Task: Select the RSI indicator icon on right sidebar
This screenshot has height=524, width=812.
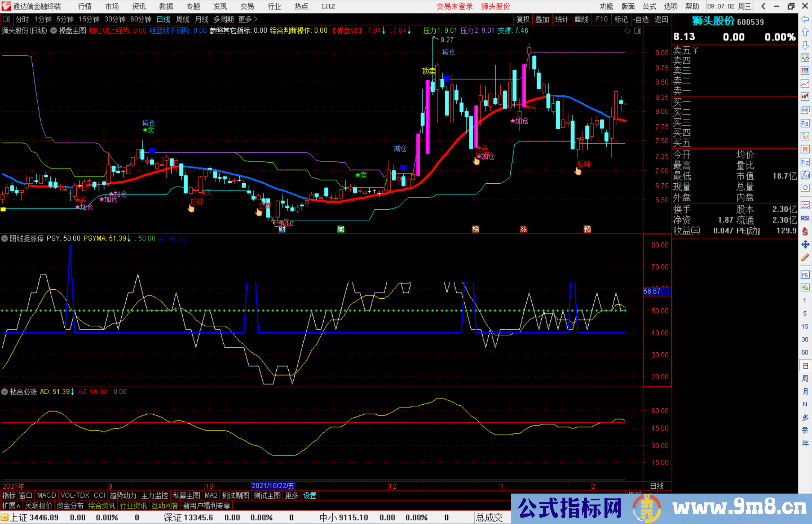Action: click(x=805, y=218)
